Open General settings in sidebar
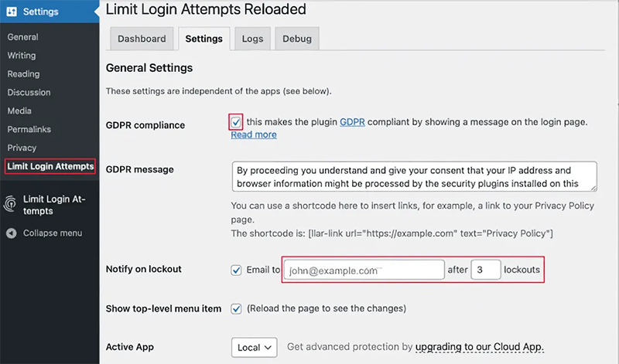Image resolution: width=619 pixels, height=364 pixels. pos(23,37)
